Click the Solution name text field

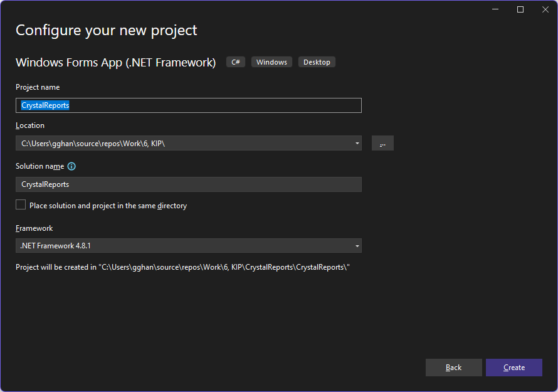click(x=188, y=184)
